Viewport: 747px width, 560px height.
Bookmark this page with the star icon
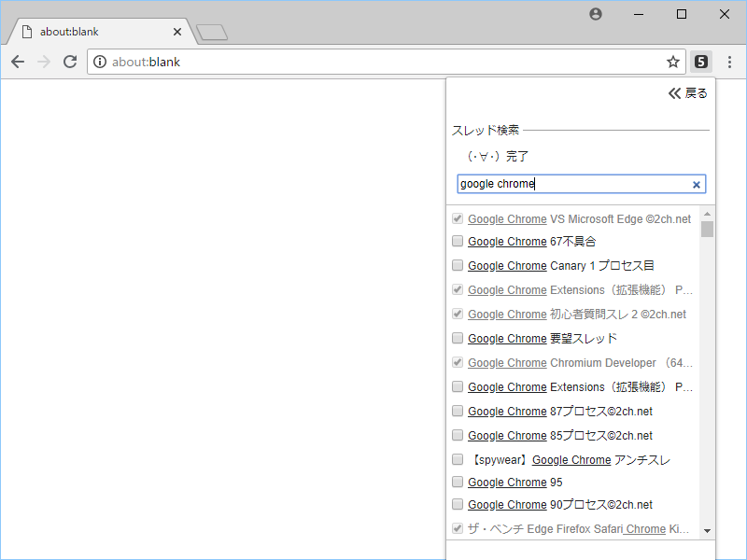[672, 62]
